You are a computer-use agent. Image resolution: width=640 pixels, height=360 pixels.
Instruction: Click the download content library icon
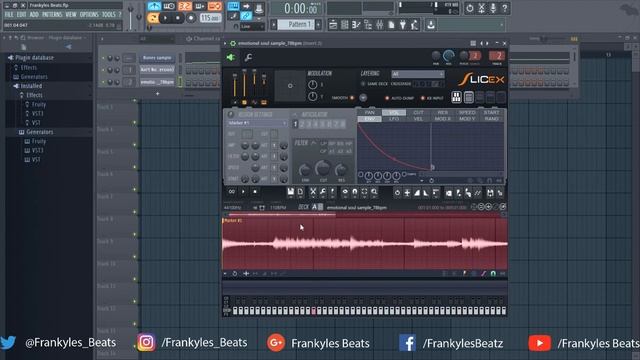(431, 25)
